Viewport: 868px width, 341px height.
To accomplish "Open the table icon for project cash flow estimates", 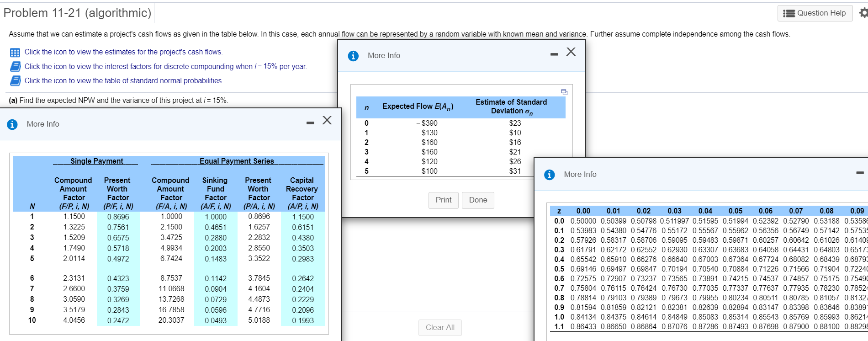I will click(15, 53).
